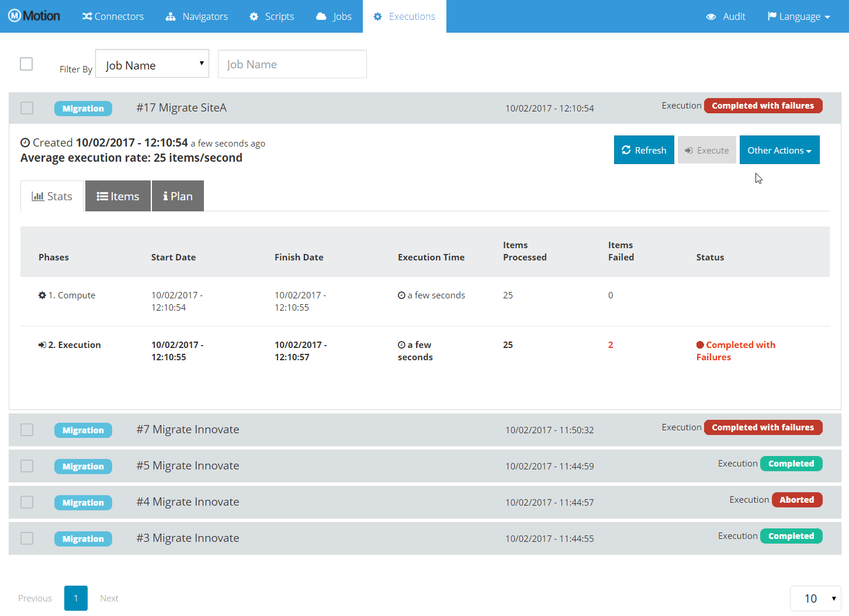Expand the #5 Migrate Innovate row
Image resolution: width=849 pixels, height=616 pixels.
[425, 466]
